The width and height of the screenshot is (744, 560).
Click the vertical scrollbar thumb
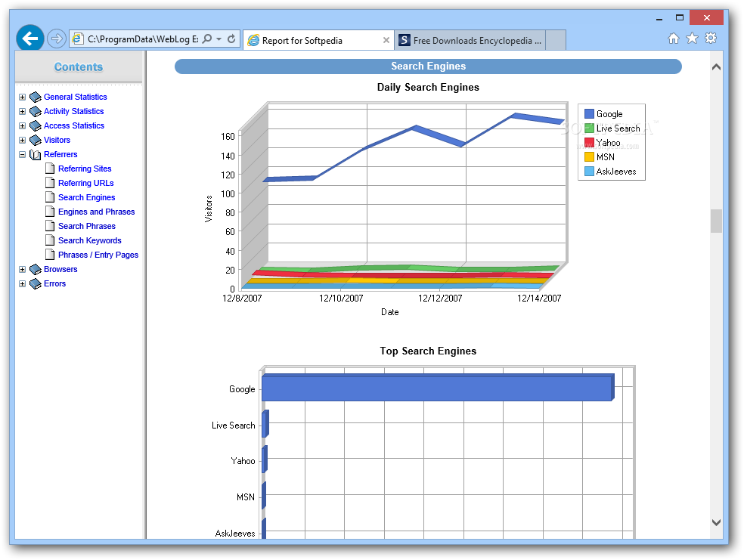pos(716,221)
